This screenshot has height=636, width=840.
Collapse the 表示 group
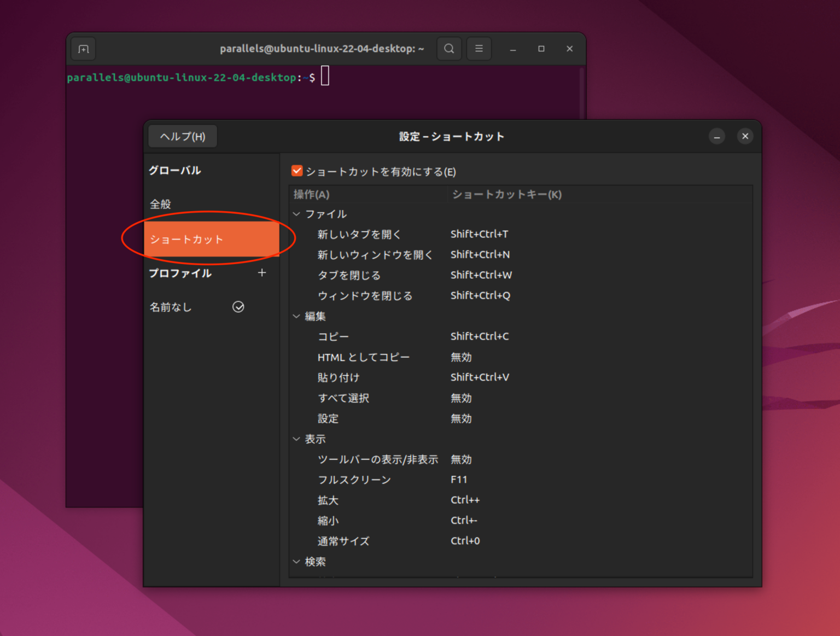296,439
